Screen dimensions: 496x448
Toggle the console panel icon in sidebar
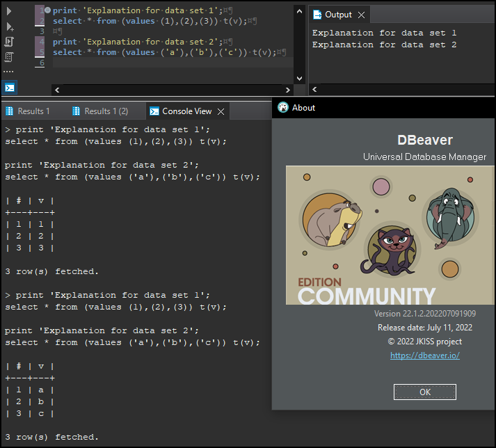(10, 88)
